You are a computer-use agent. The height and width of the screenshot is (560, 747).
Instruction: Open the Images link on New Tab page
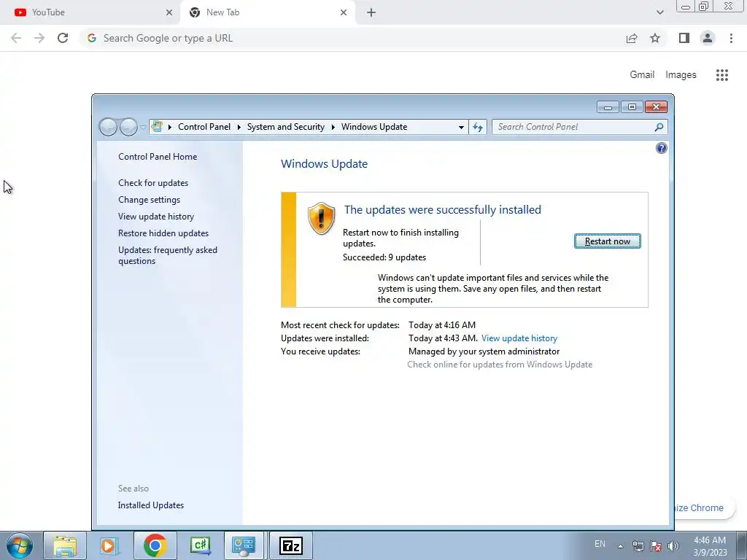[x=681, y=75]
